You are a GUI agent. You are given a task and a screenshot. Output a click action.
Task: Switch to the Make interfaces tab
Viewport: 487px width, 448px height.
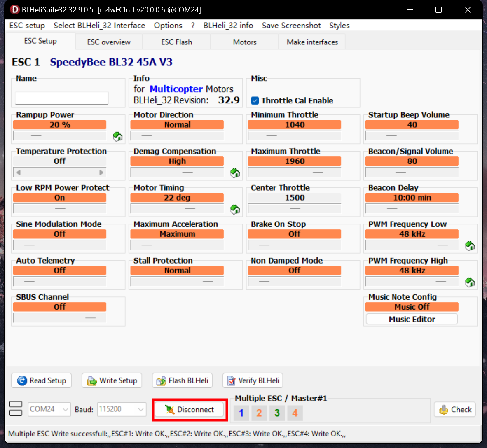tap(312, 42)
